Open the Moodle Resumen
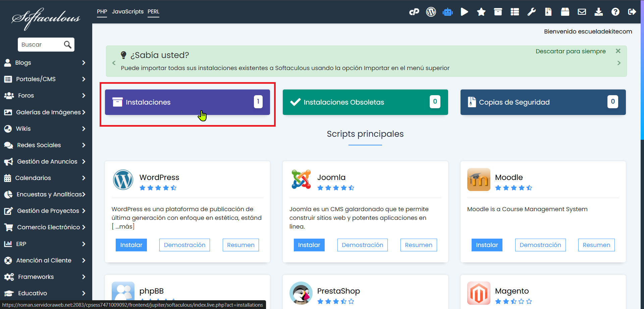This screenshot has height=309, width=644. (x=596, y=245)
